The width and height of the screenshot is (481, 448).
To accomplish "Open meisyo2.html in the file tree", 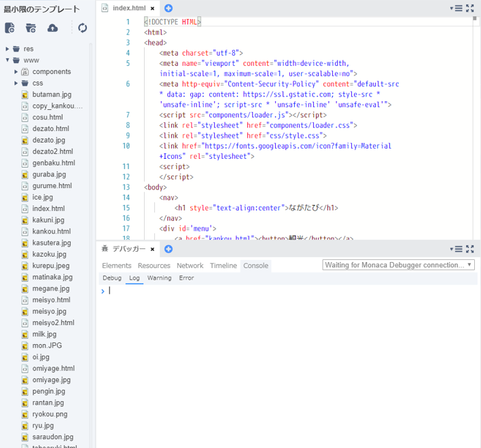I will coord(54,323).
